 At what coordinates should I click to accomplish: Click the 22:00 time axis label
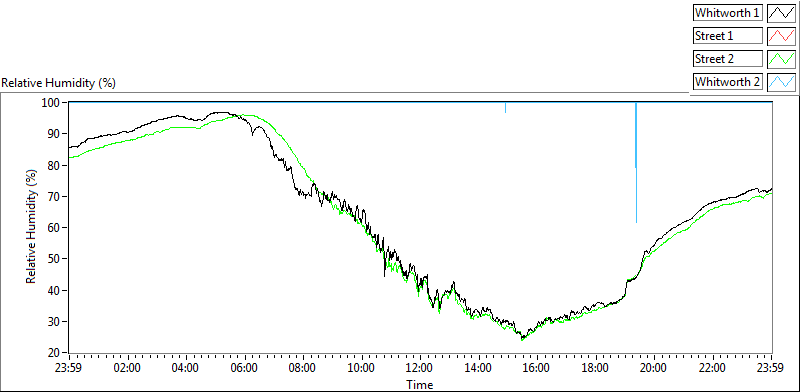pyautogui.click(x=713, y=368)
